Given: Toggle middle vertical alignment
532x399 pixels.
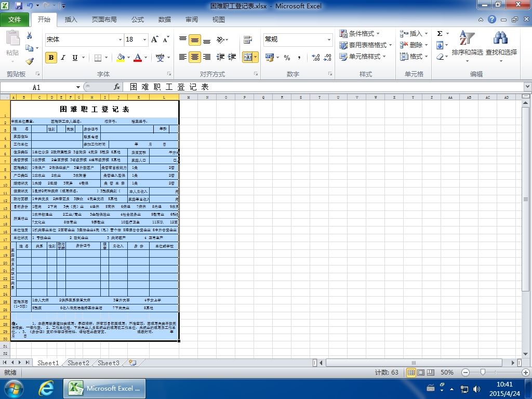Looking at the screenshot, I should [195, 39].
